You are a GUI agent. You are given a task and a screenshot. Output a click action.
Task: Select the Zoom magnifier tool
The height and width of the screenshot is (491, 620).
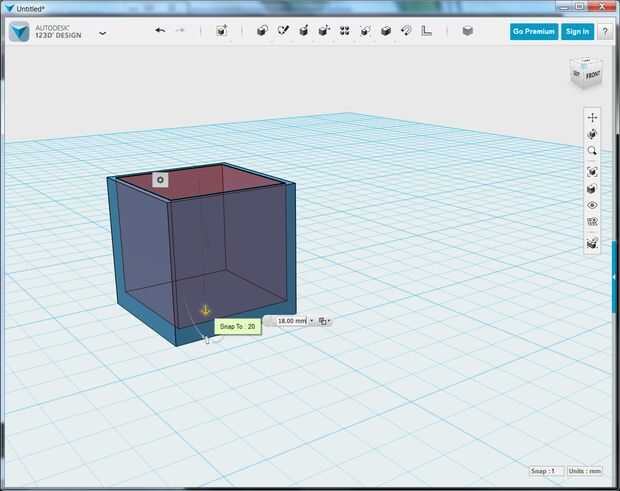592,151
